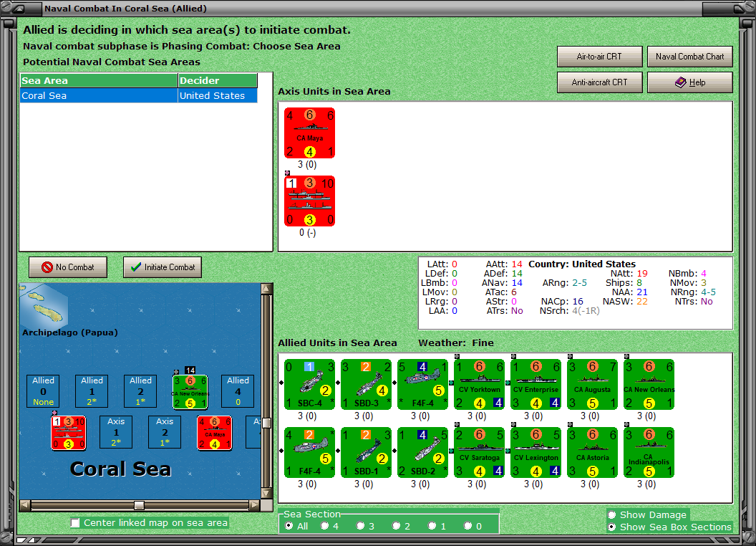
Task: Click the Allied 4 sea box section
Action: click(238, 391)
